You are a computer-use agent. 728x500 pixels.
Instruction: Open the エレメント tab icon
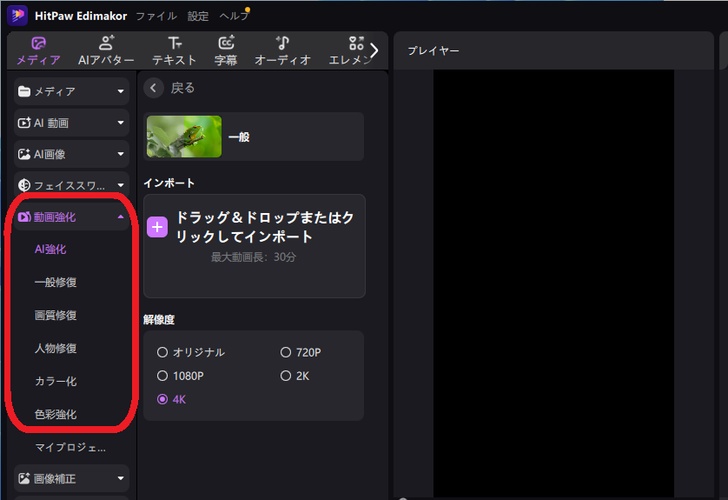[356, 43]
